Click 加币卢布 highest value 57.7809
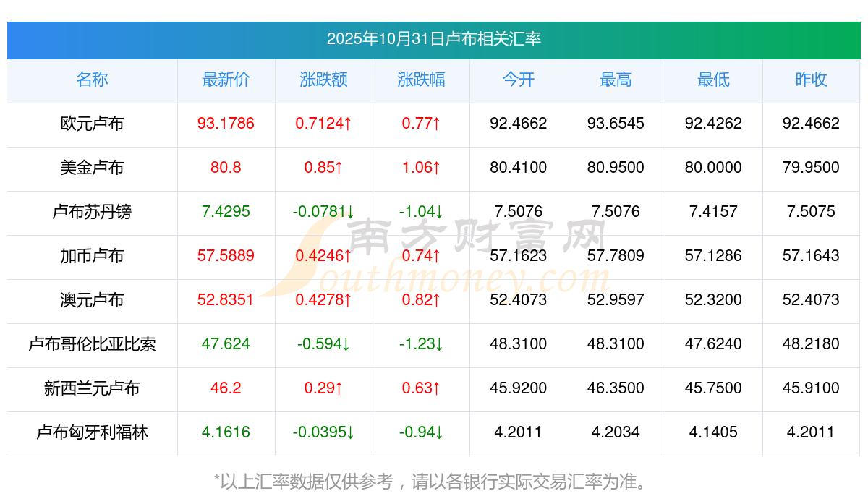The height and width of the screenshot is (504, 868). [616, 256]
